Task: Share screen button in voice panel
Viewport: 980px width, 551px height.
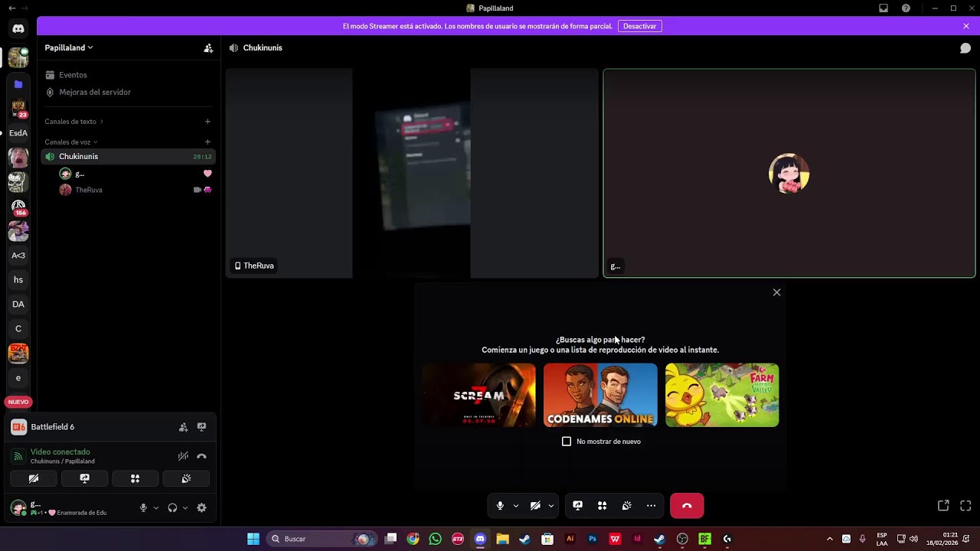Action: pos(85,479)
